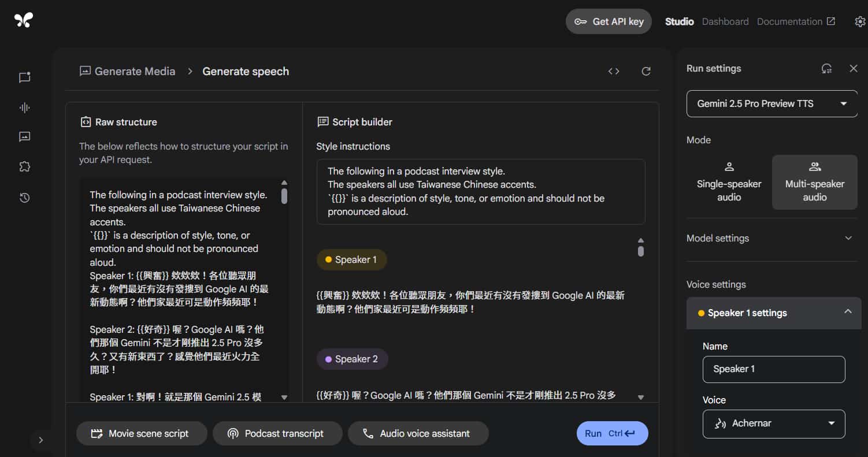Screen dimensions: 868x457
Task: Open the history sidebar icon
Action: point(24,198)
